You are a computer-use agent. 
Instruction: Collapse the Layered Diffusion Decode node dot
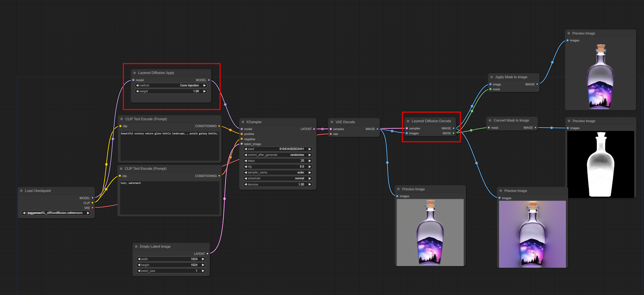(408, 121)
